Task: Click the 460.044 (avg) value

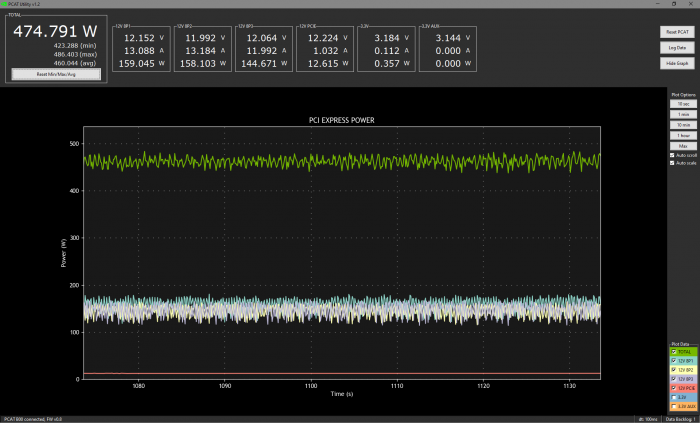Action: [x=75, y=63]
